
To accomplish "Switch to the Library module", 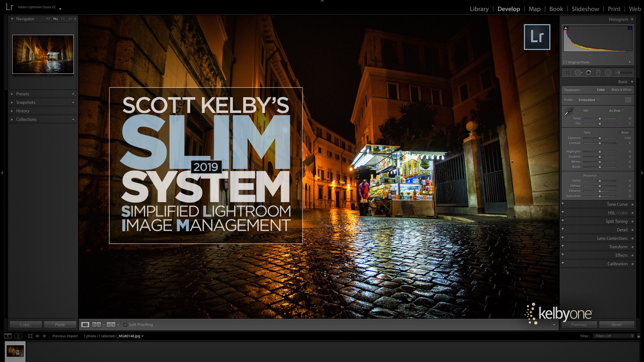I will pyautogui.click(x=479, y=9).
